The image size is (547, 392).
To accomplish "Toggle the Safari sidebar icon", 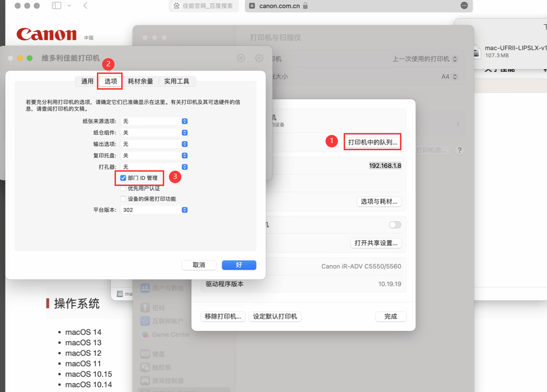I will 56,6.
